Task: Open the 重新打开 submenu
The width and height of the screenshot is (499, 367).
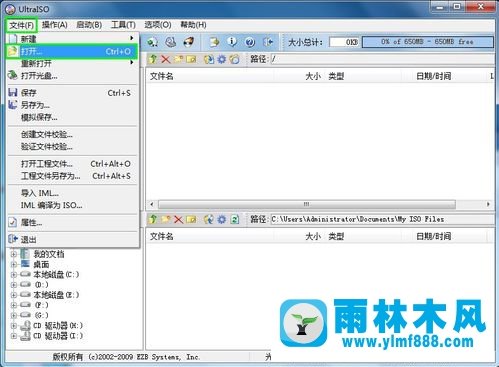Action: click(x=72, y=63)
